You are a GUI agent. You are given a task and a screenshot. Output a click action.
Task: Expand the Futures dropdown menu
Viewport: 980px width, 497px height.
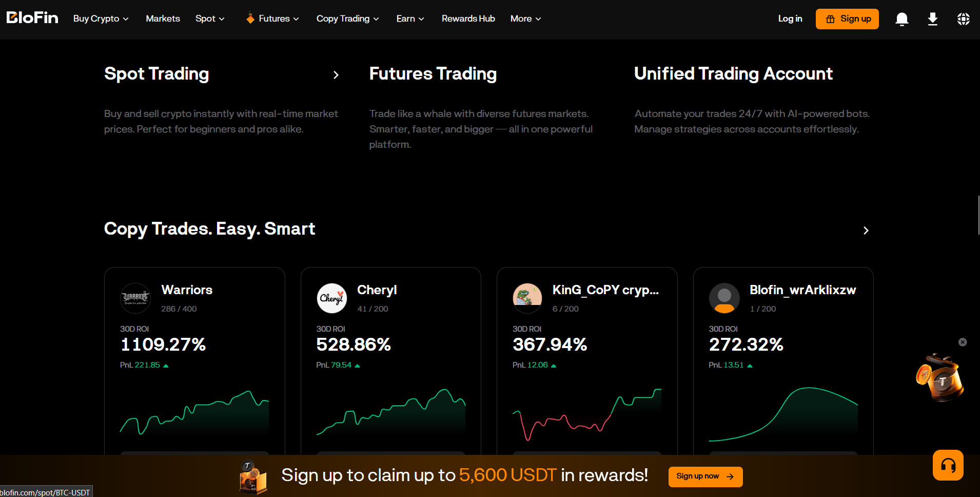point(272,18)
